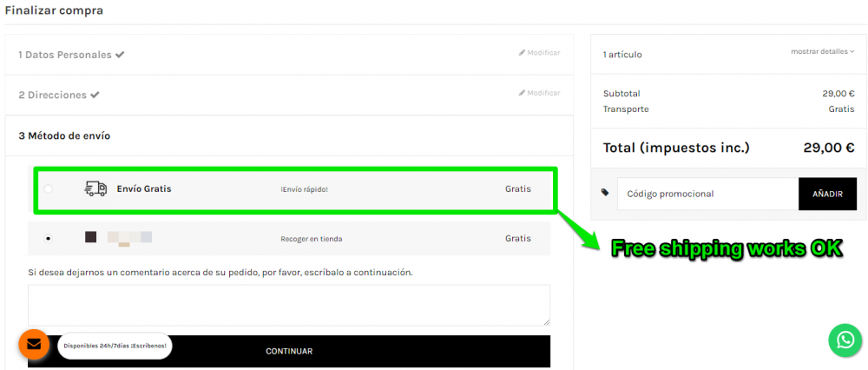Select the Envío Gratis radio button
The image size is (868, 370).
coord(48,189)
